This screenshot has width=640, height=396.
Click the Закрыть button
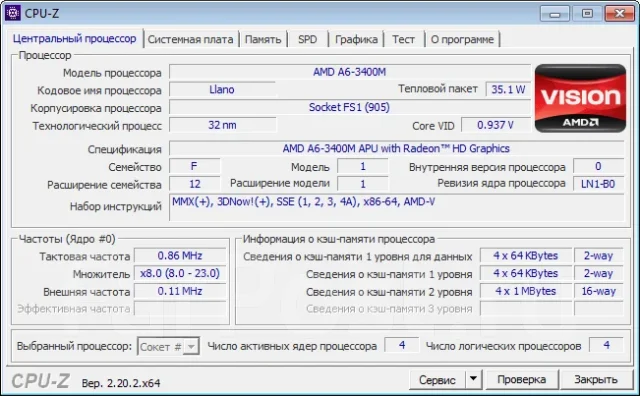pos(596,379)
